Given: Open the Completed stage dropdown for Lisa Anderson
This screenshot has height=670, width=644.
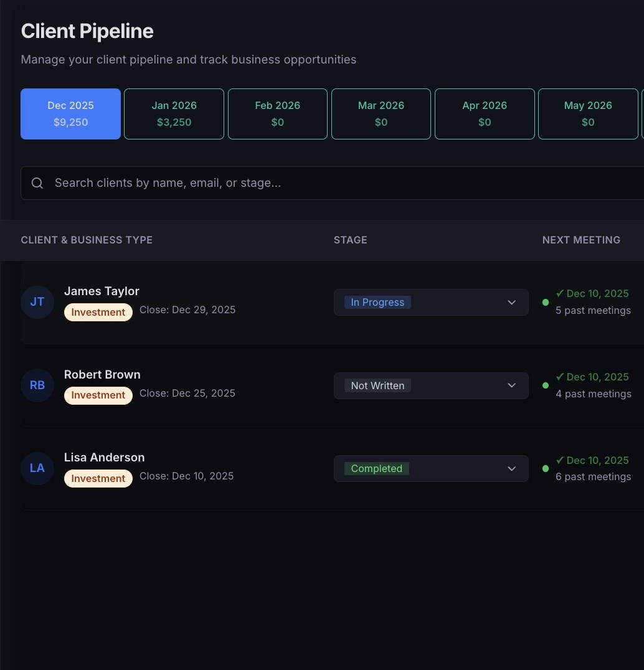Looking at the screenshot, I should coord(431,468).
